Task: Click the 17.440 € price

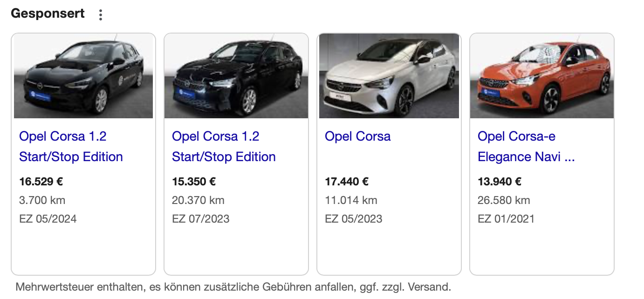Action: coord(347,182)
